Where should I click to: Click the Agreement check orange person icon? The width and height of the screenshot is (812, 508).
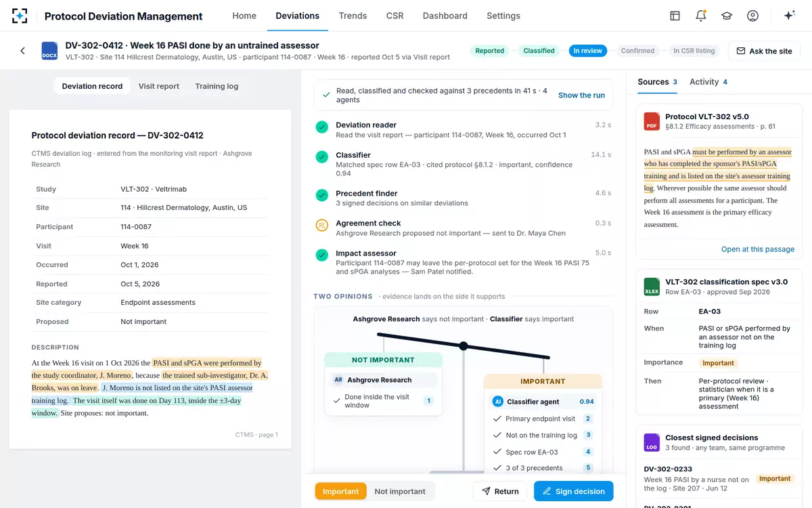click(322, 225)
